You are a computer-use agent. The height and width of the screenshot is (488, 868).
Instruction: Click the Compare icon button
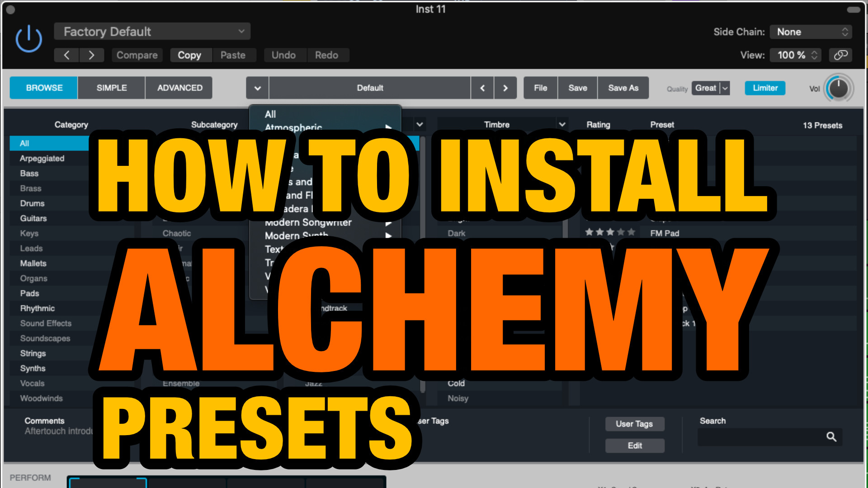(137, 55)
